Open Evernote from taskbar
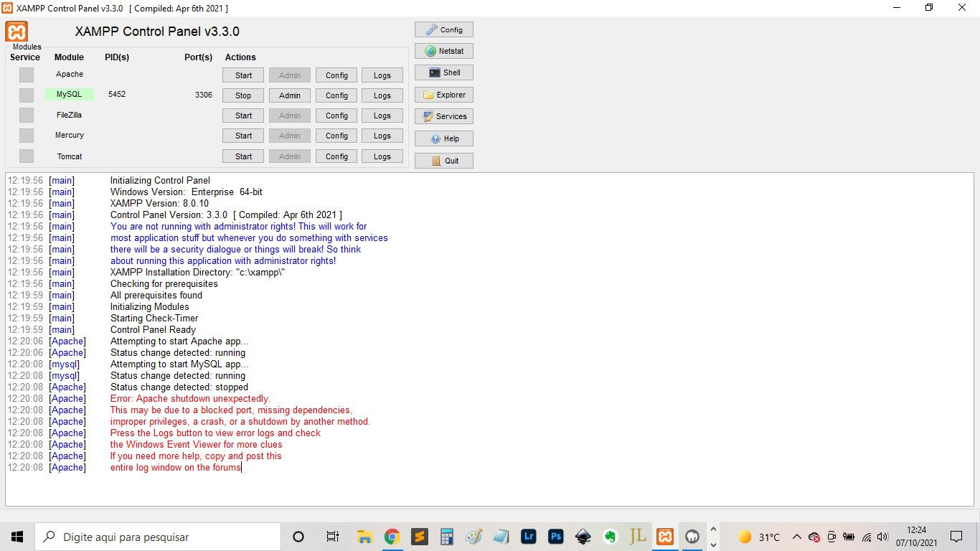 [x=611, y=537]
